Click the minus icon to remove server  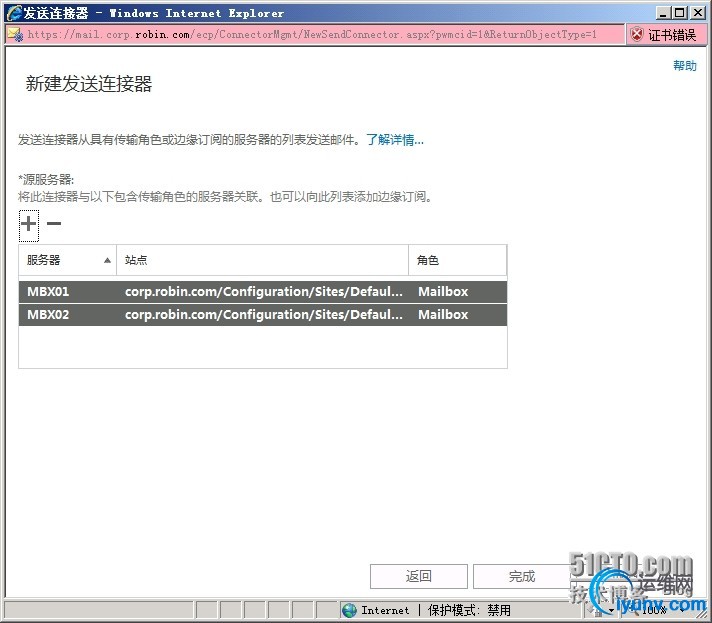(x=54, y=223)
